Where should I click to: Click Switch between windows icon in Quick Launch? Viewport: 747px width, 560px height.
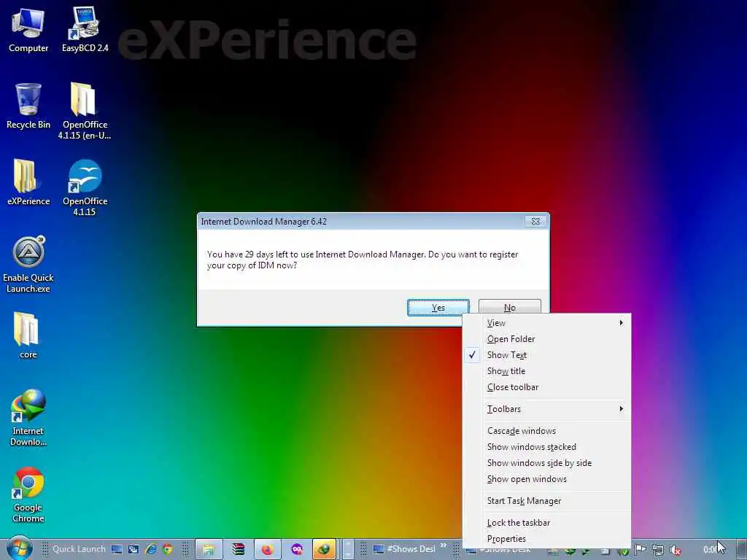click(133, 549)
